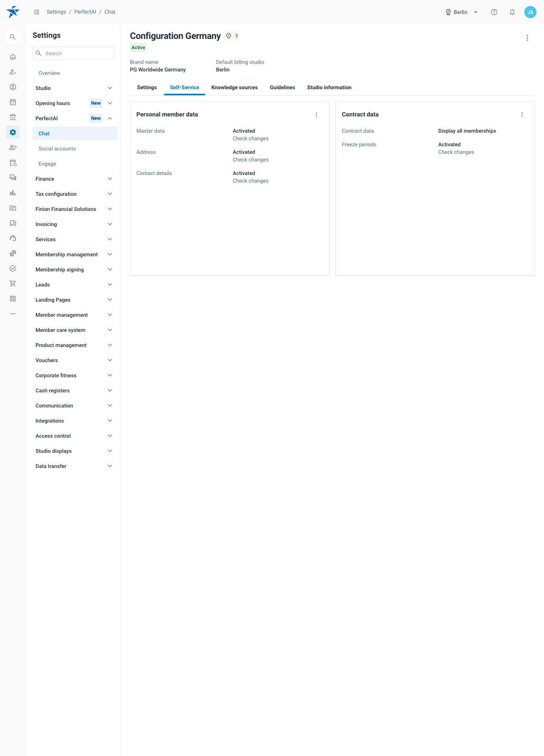Focus the settings Search field
The height and width of the screenshot is (756, 544).
[73, 53]
